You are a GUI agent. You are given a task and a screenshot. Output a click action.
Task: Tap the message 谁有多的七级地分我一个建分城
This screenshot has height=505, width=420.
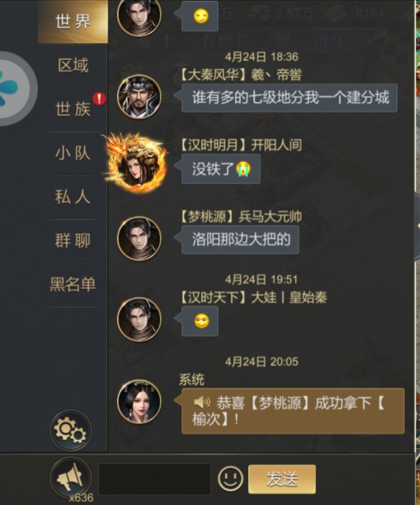(289, 98)
